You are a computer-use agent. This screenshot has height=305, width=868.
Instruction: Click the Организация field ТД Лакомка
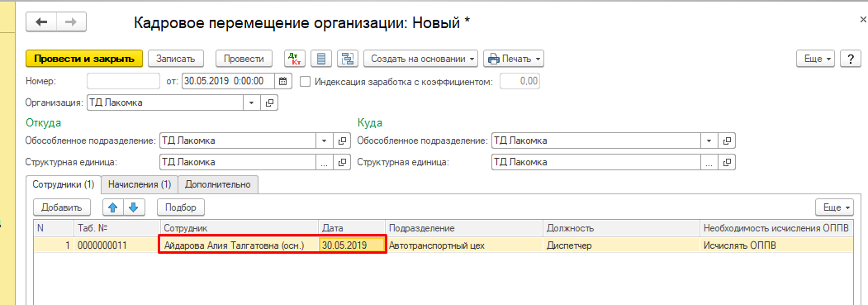165,102
